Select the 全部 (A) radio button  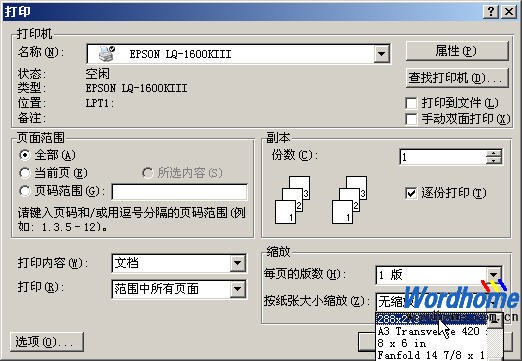pyautogui.click(x=25, y=155)
